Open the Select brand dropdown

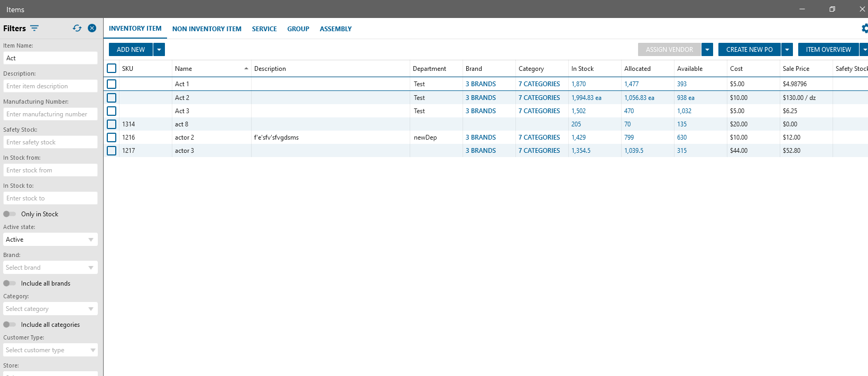pos(50,268)
